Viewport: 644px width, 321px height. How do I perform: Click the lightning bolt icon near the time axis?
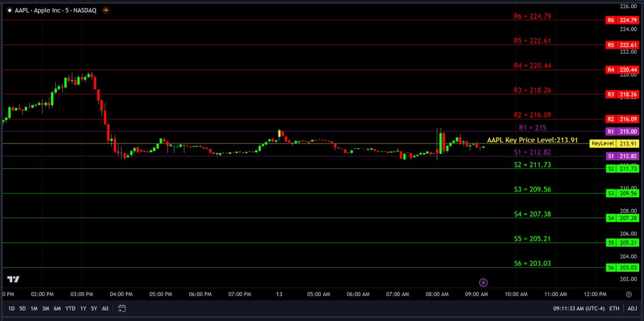tap(485, 282)
